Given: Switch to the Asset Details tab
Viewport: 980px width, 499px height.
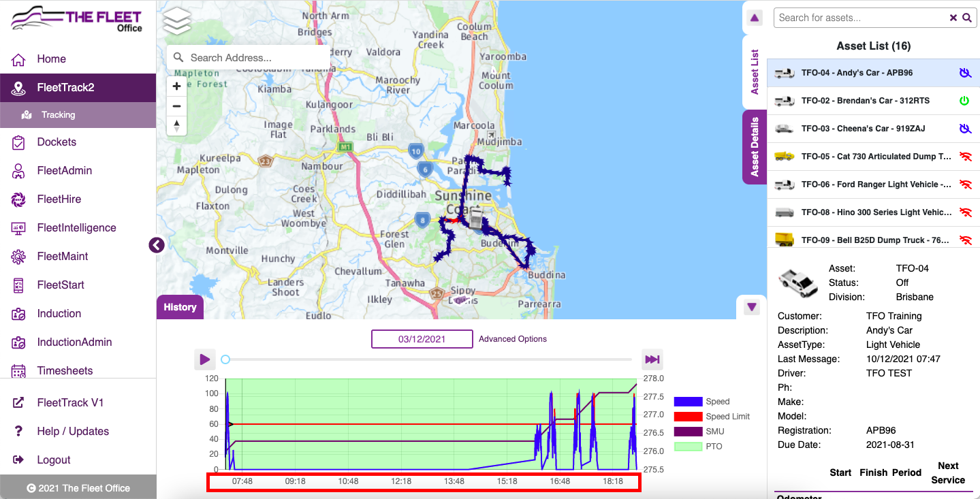Looking at the screenshot, I should click(x=755, y=147).
